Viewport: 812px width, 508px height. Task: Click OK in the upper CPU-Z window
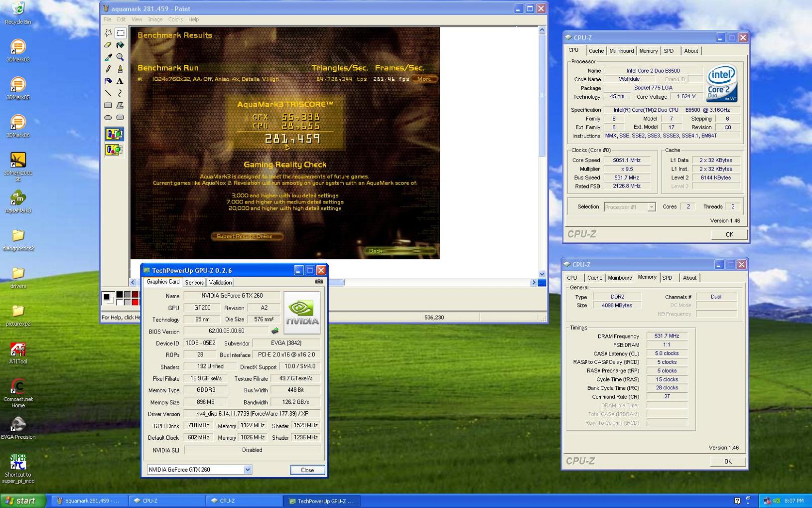point(729,234)
